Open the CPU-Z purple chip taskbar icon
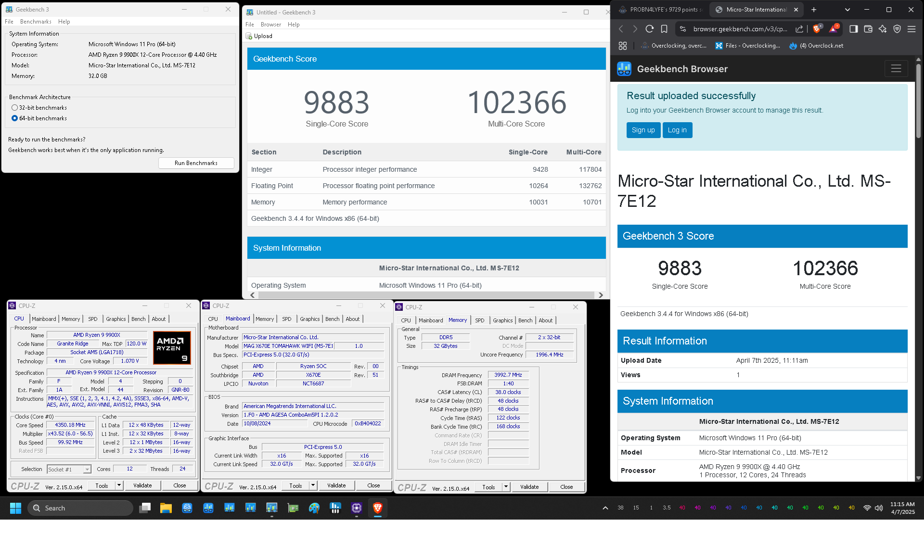 [357, 508]
